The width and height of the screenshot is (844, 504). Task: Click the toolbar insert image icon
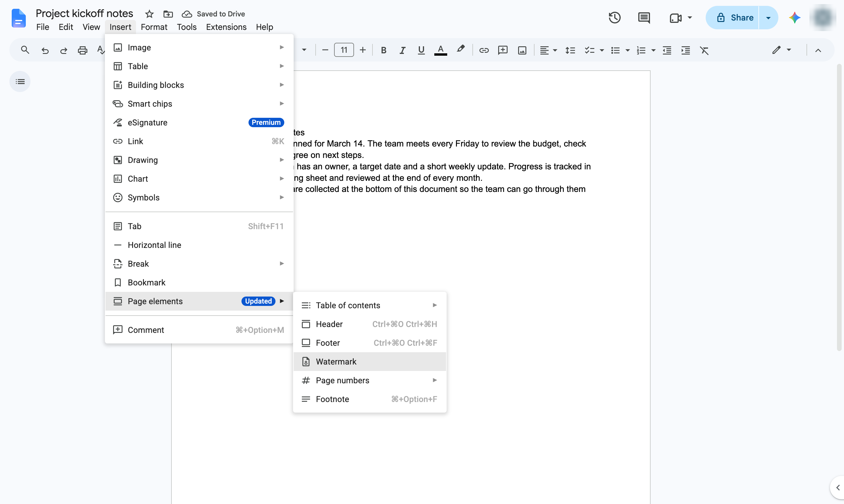tap(522, 50)
